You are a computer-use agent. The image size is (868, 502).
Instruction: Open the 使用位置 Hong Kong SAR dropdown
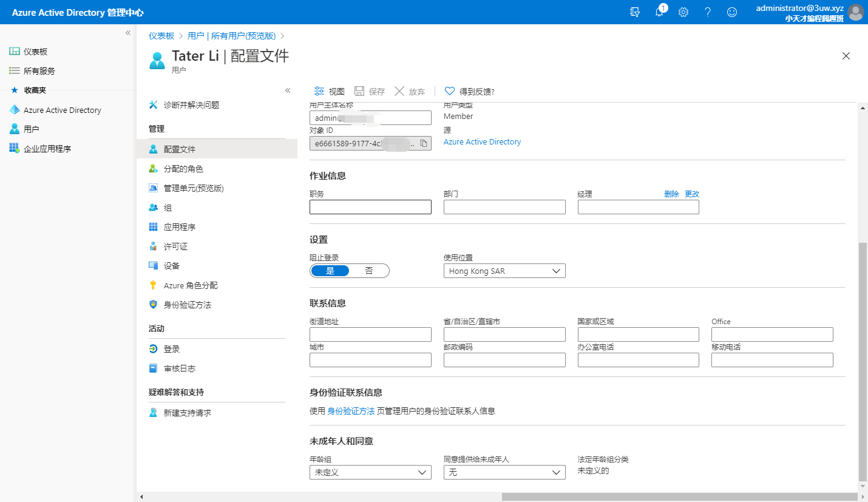tap(504, 271)
